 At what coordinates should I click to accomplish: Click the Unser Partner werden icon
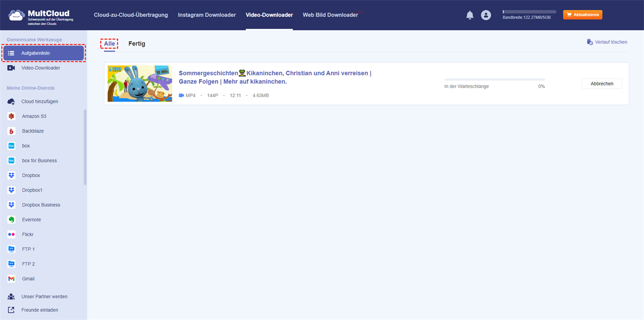click(11, 296)
